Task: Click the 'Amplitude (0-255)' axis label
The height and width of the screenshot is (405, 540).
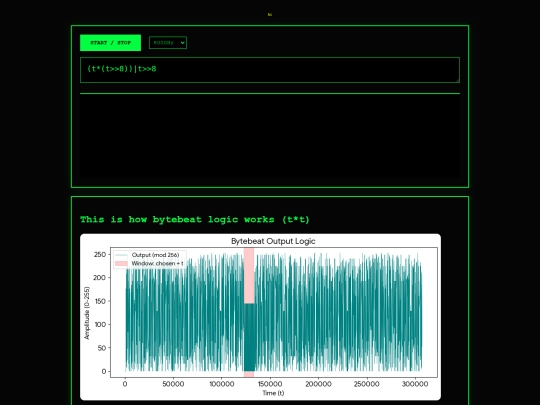Action: 86,313
